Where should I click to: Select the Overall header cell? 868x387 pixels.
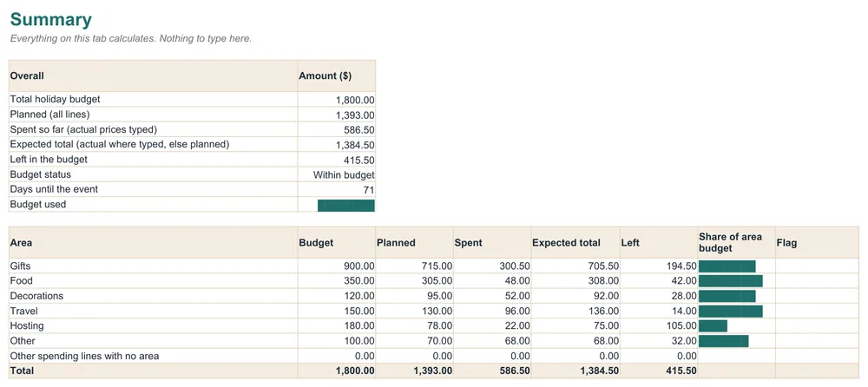point(153,75)
